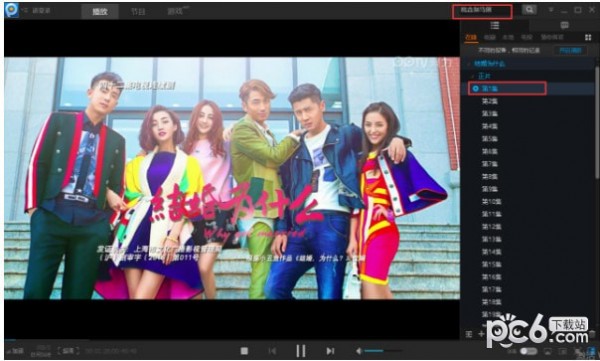Switch to the 游戏 tab

[x=176, y=11]
